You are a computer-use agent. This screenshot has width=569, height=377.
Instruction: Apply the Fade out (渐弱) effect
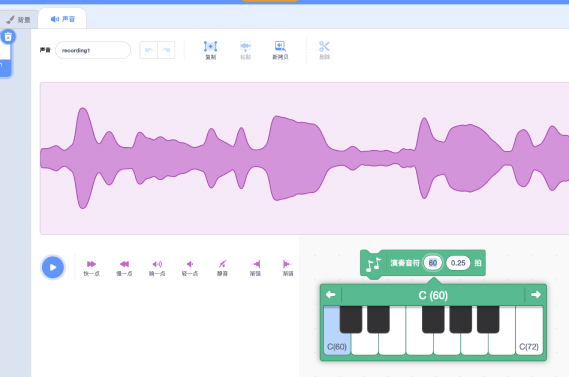(288, 267)
